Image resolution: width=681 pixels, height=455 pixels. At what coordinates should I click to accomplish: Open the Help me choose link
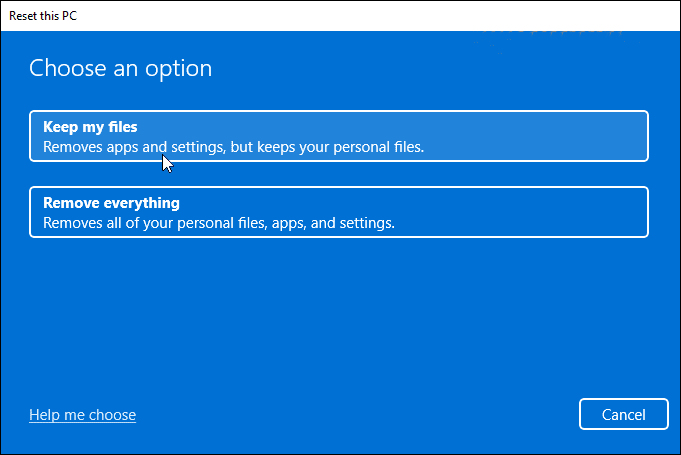(82, 415)
